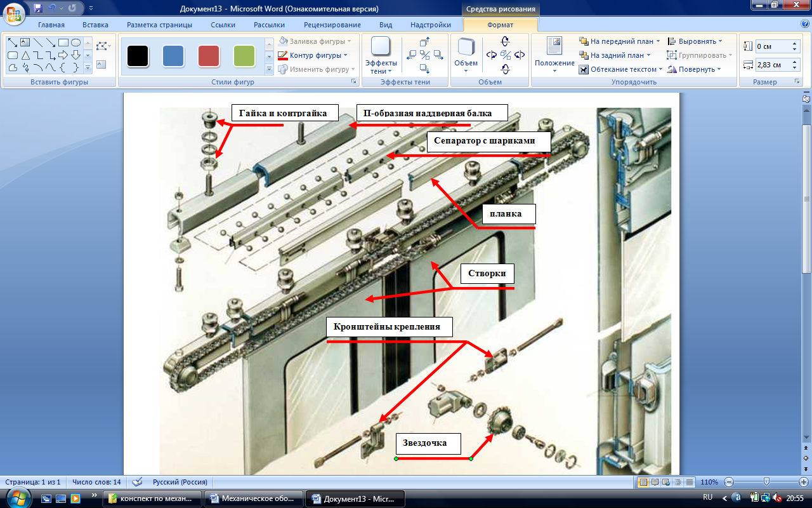Open the Положение dropdown
The height and width of the screenshot is (508, 812).
coord(554,56)
